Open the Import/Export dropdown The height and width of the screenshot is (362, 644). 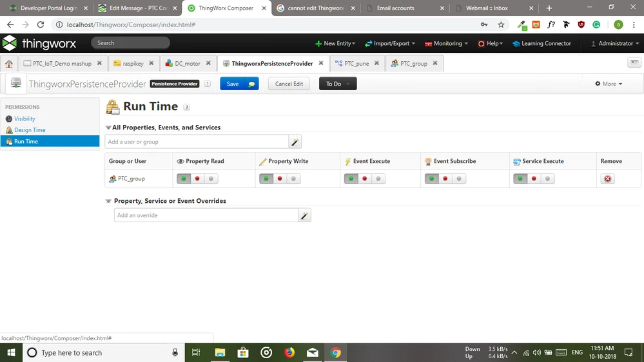pyautogui.click(x=390, y=44)
